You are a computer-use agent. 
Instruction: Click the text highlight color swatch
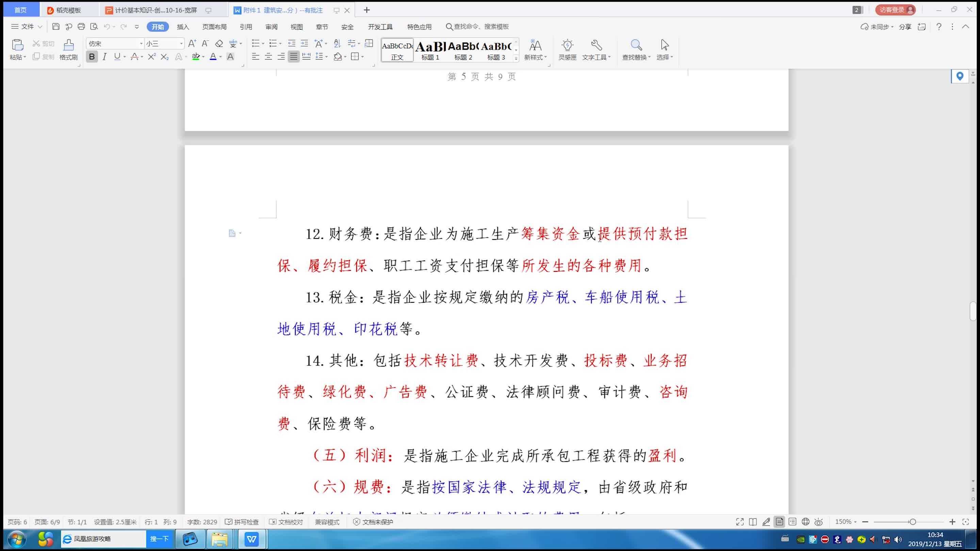click(196, 57)
